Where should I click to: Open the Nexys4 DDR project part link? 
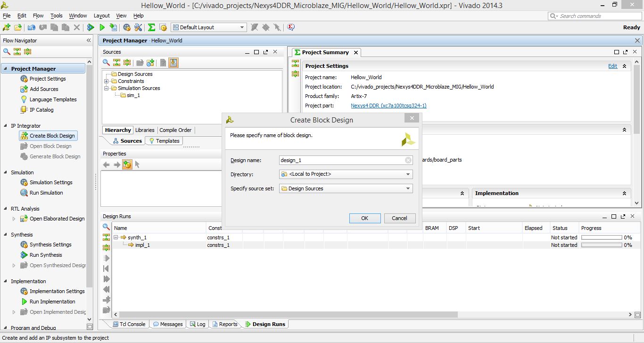(x=388, y=106)
